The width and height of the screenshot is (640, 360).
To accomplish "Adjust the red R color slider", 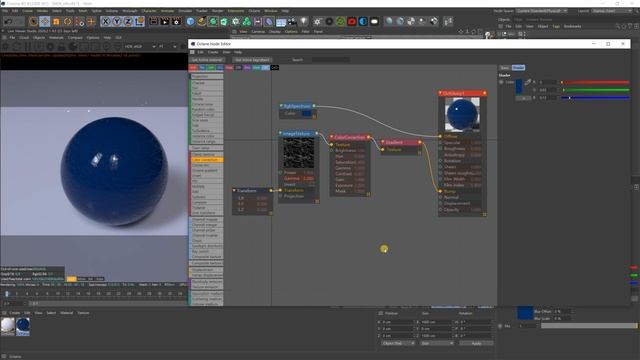I will coord(595,82).
